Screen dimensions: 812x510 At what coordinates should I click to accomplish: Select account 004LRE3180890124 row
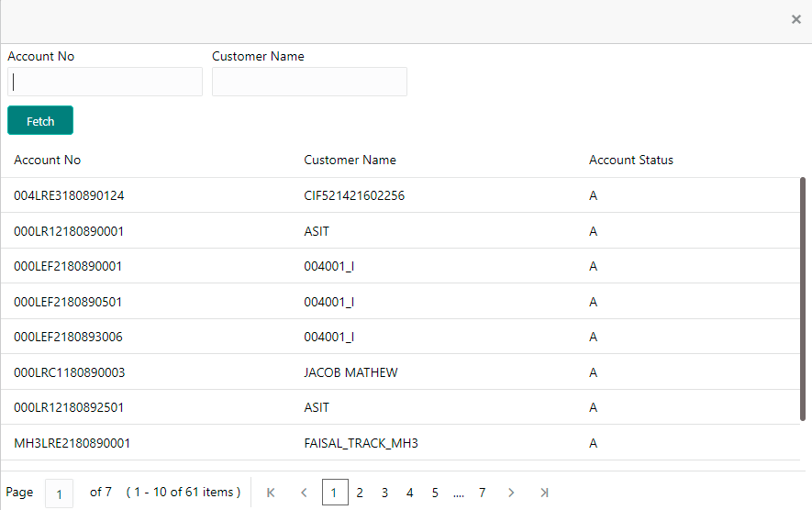point(400,195)
